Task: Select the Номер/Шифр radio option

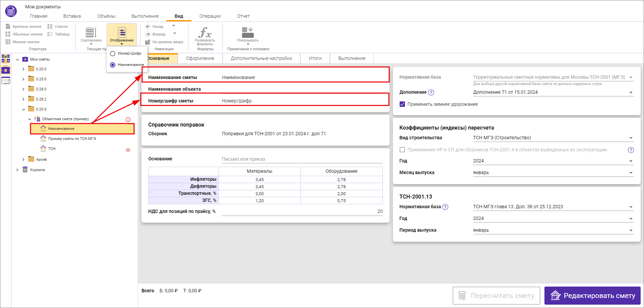Action: (113, 54)
